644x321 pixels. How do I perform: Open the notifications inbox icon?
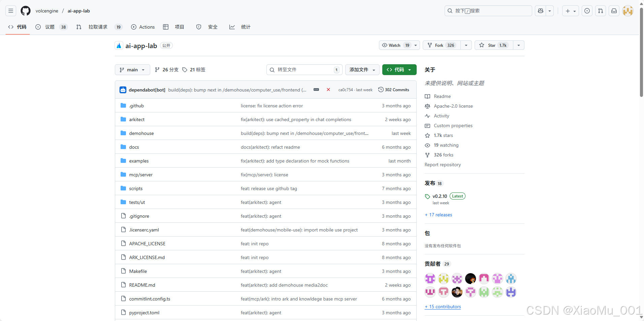coord(614,11)
